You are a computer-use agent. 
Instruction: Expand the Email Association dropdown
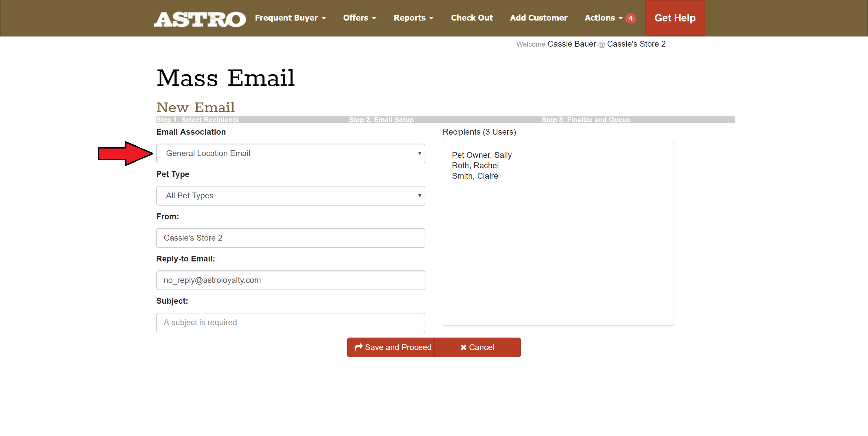tap(290, 153)
